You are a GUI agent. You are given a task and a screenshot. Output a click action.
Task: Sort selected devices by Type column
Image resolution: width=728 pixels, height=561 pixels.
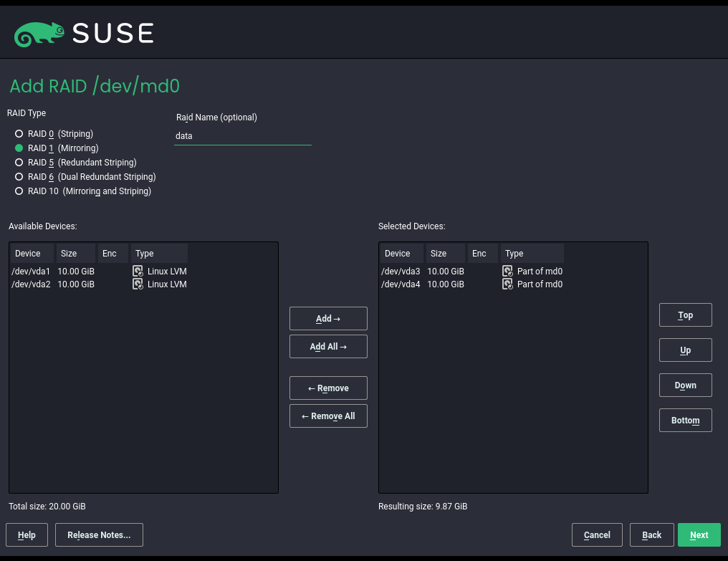532,254
